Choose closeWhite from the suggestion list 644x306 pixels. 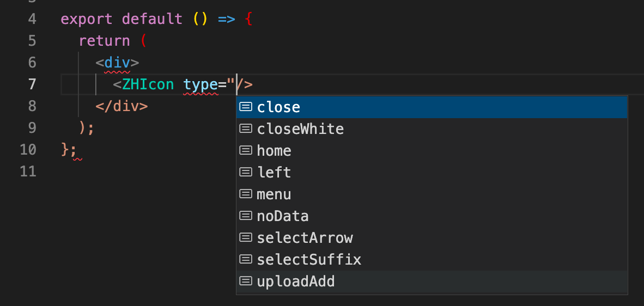pos(300,129)
